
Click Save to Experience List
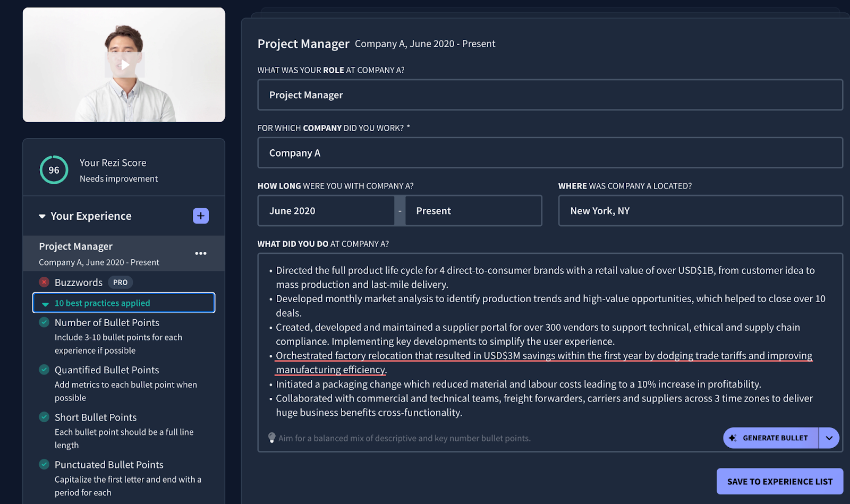tap(779, 481)
